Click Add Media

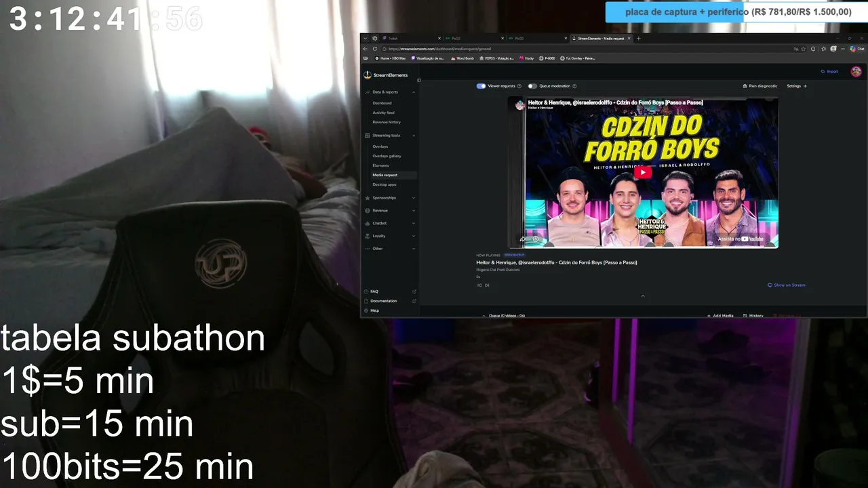point(720,316)
